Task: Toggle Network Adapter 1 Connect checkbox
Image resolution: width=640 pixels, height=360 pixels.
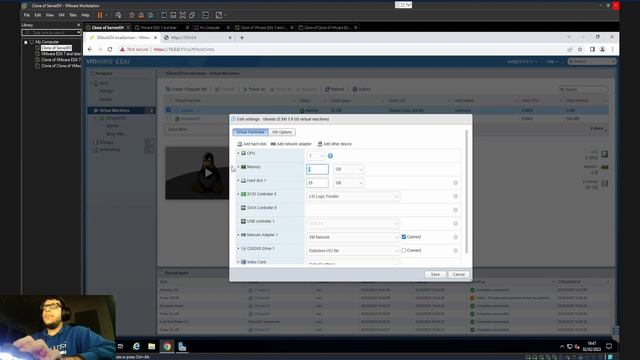Action: 404,237
